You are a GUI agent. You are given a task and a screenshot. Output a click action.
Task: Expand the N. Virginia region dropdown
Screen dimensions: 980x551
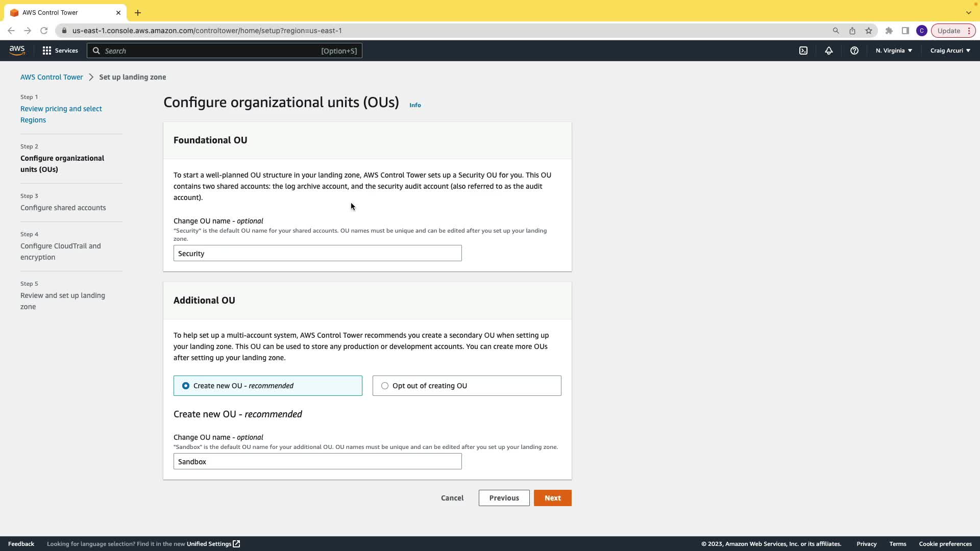894,51
